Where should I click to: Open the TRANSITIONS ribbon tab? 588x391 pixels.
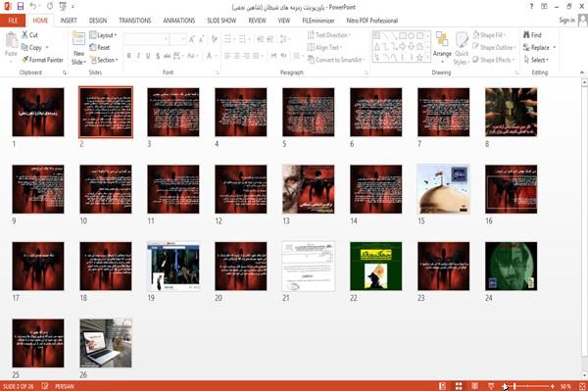tap(135, 21)
